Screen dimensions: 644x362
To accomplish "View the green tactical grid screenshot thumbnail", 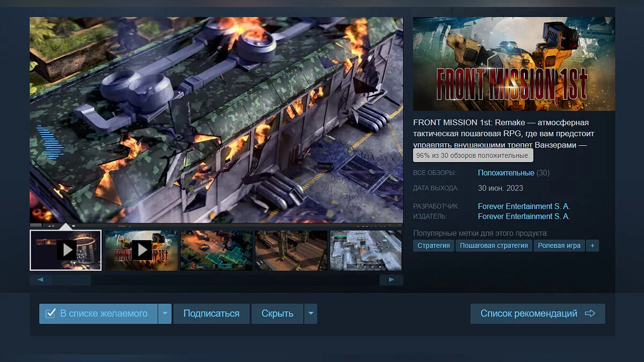I will pyautogui.click(x=216, y=250).
